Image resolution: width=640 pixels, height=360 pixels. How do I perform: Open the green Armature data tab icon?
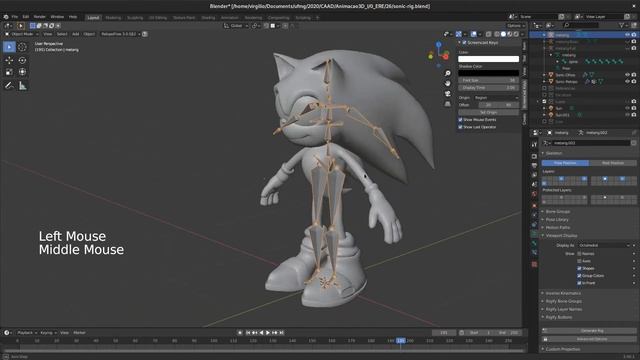534,234
